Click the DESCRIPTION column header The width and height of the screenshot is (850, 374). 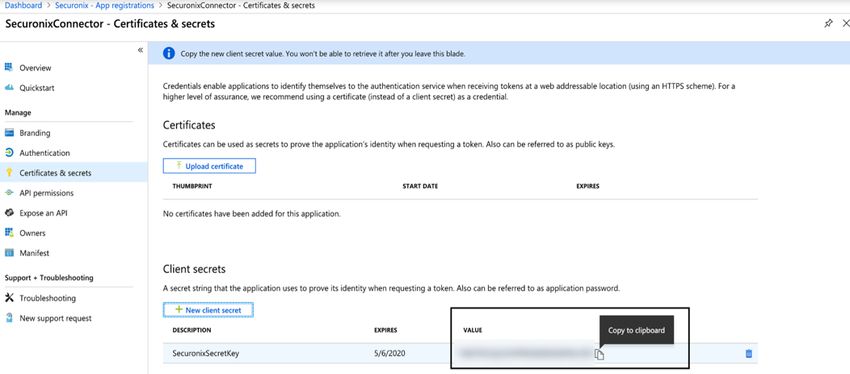(x=192, y=330)
